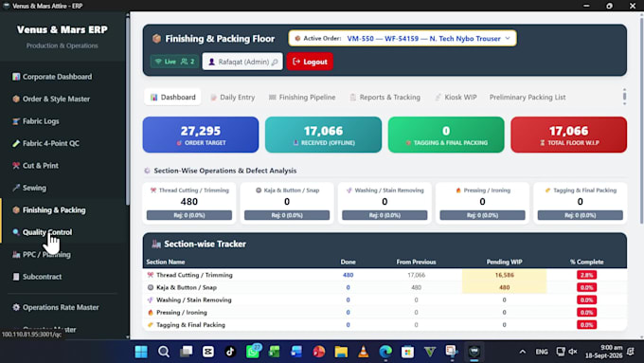Screen dimensions: 644x363
Task: Click the Kaja & Button / Snap card
Action: (287, 203)
